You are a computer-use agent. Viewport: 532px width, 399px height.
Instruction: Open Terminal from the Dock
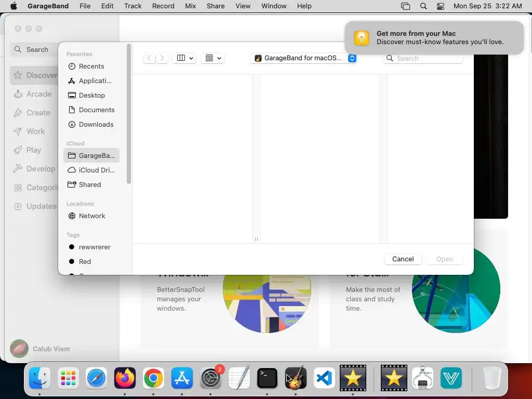pyautogui.click(x=268, y=378)
